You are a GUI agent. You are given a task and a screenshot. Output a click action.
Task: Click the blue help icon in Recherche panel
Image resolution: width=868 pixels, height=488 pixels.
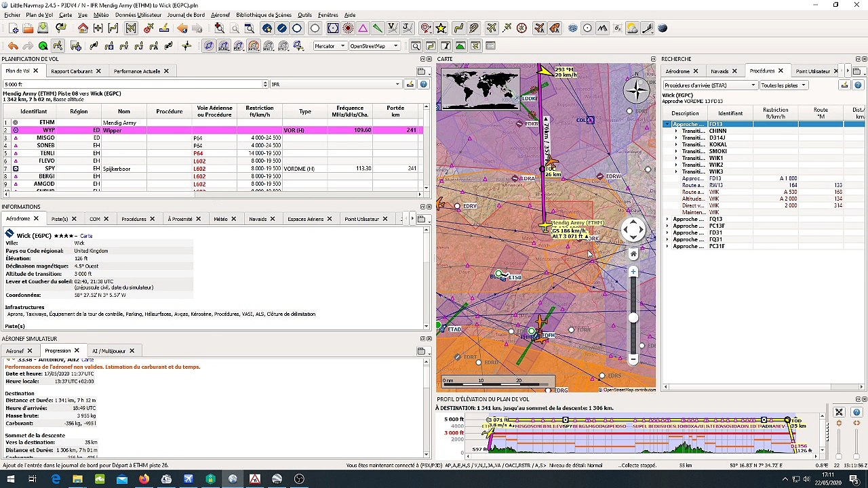pos(857,85)
